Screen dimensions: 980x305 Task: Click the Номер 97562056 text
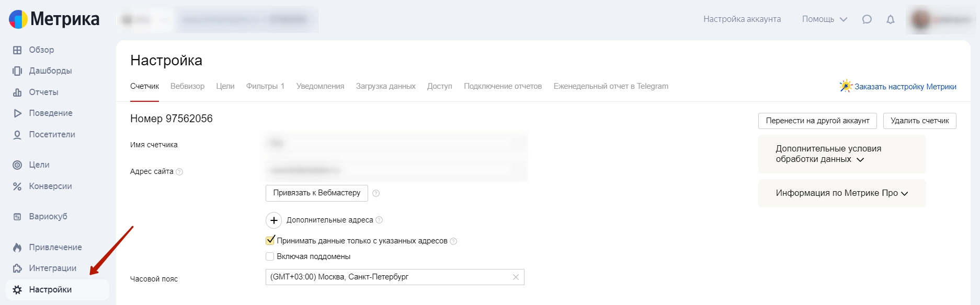pyautogui.click(x=172, y=119)
